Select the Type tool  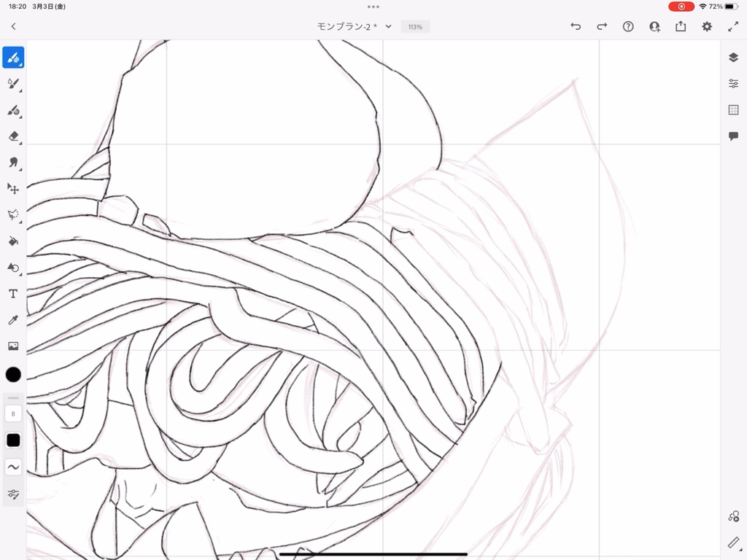(13, 293)
